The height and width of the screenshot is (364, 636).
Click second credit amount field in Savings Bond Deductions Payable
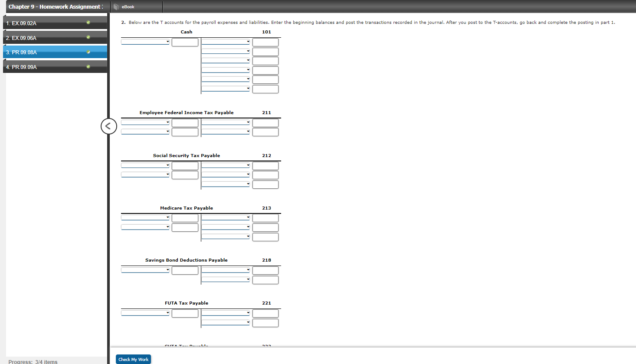coord(266,280)
